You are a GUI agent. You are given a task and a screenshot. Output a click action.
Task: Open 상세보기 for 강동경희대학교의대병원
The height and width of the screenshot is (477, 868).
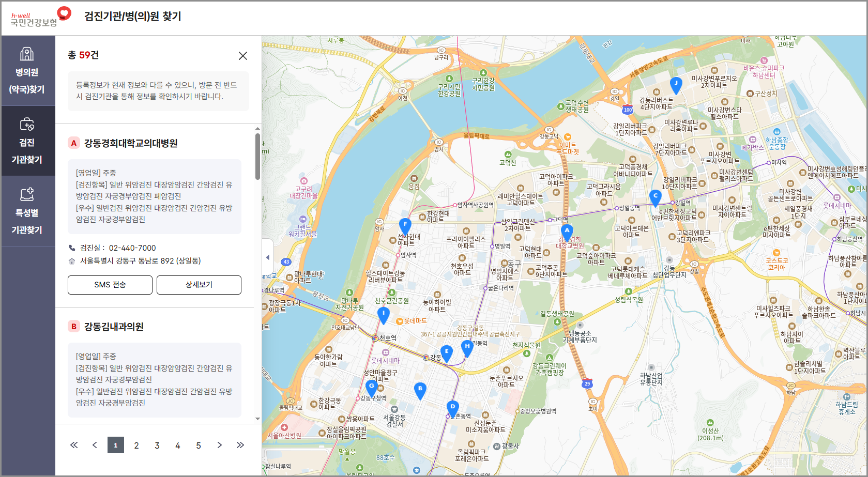[x=199, y=285]
